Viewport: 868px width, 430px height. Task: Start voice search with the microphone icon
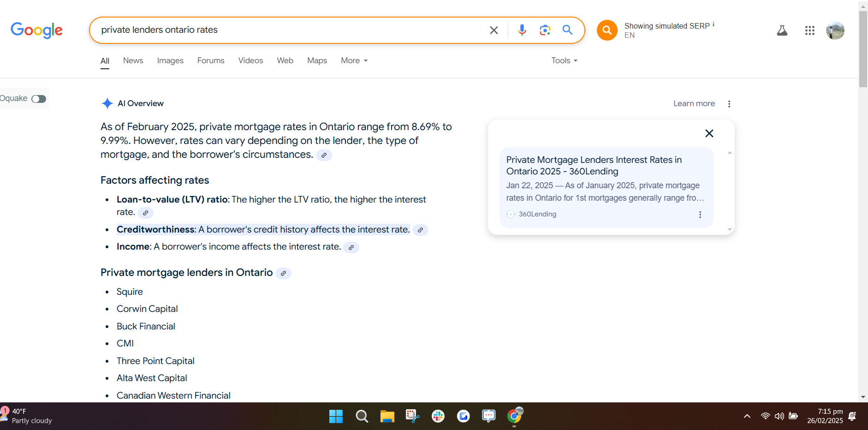click(522, 30)
